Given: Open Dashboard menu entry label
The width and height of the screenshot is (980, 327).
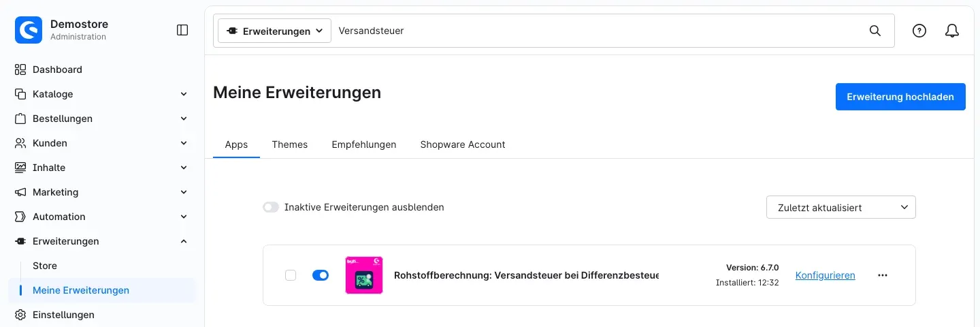Looking at the screenshot, I should [x=57, y=69].
